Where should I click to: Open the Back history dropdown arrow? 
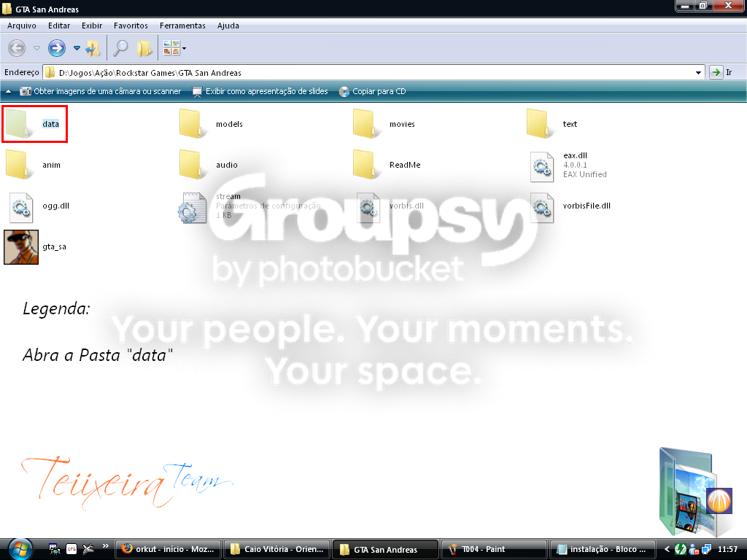[36, 48]
